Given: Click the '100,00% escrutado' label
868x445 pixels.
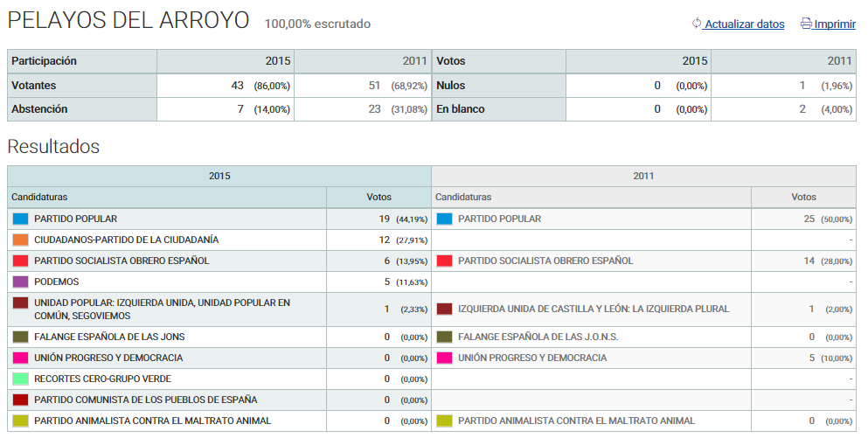Looking at the screenshot, I should [x=317, y=24].
